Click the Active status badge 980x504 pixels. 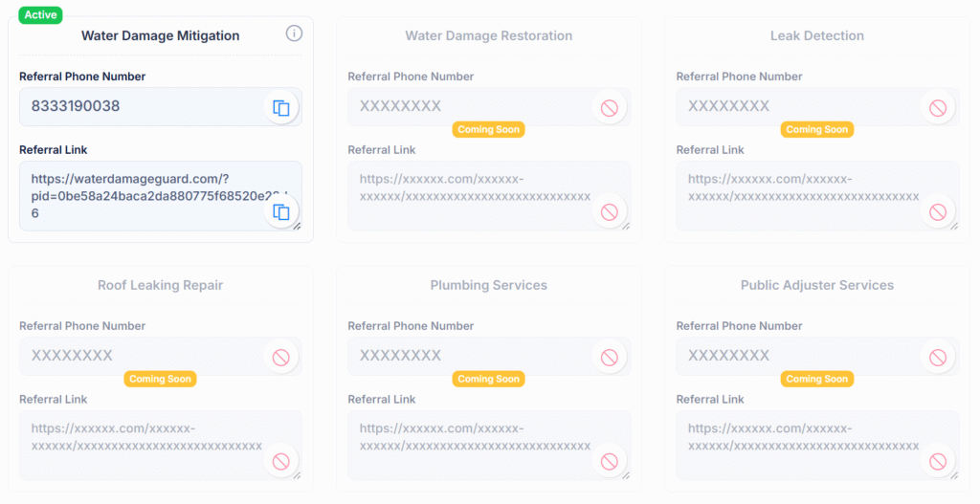(40, 15)
